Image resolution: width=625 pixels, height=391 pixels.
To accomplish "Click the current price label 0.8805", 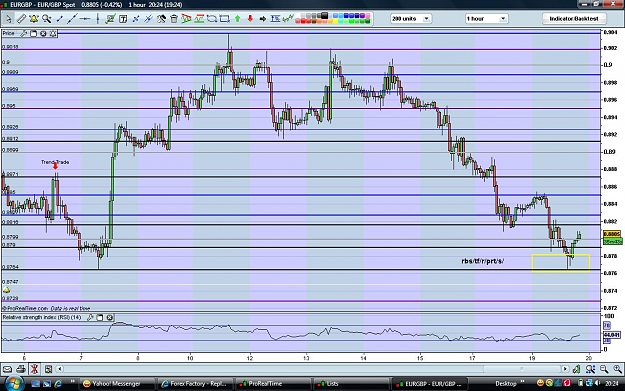I will pos(612,234).
